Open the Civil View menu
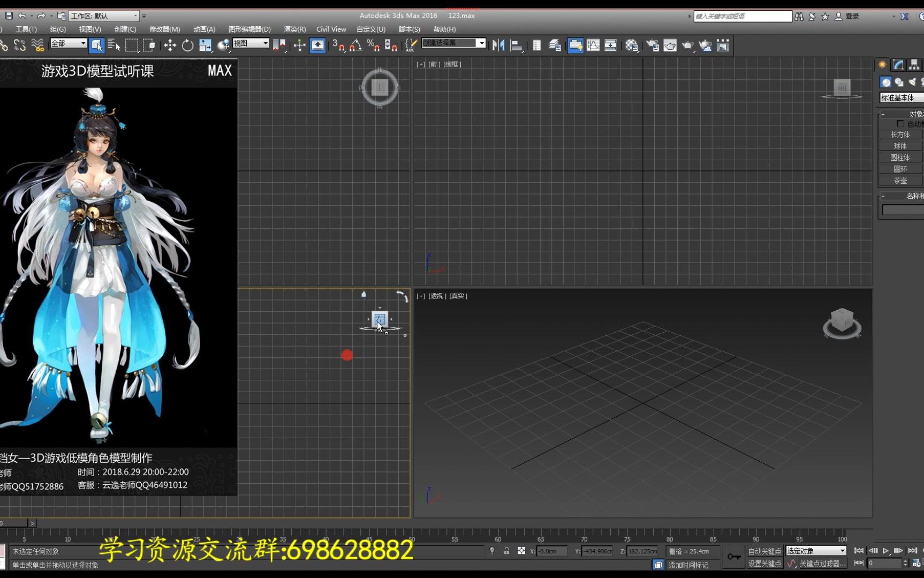The height and width of the screenshot is (578, 924). pos(331,29)
